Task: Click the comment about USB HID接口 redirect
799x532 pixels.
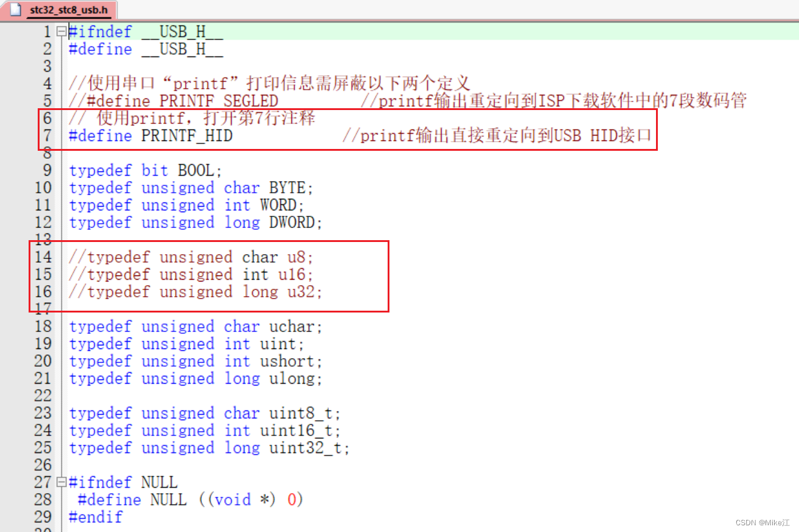Action: pos(497,136)
